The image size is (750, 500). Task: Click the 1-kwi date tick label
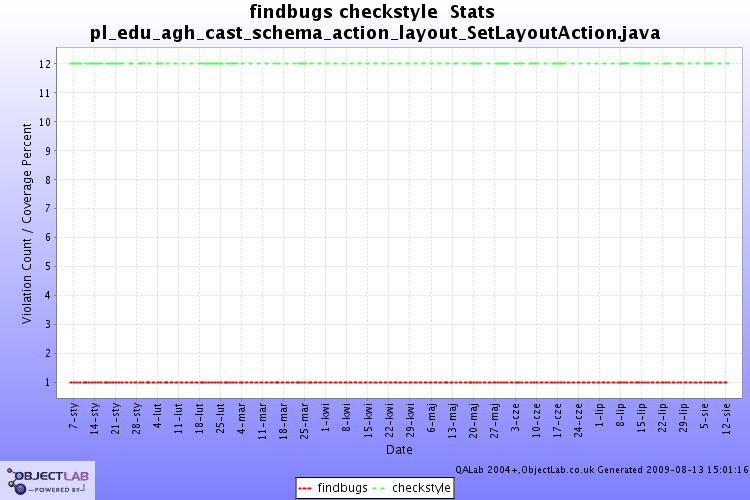[326, 417]
